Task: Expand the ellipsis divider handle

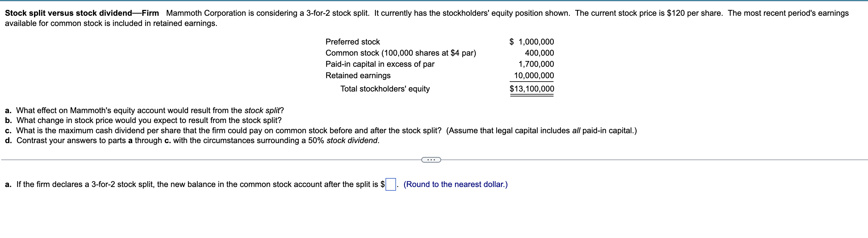Action: (x=431, y=160)
